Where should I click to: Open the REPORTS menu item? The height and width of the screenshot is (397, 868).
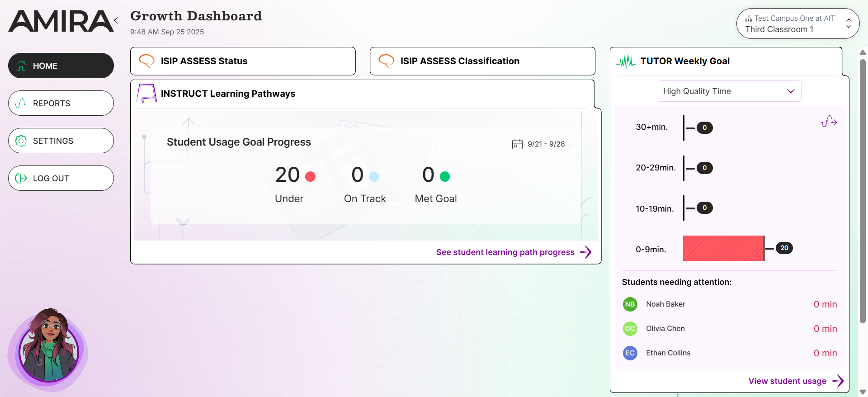(61, 103)
